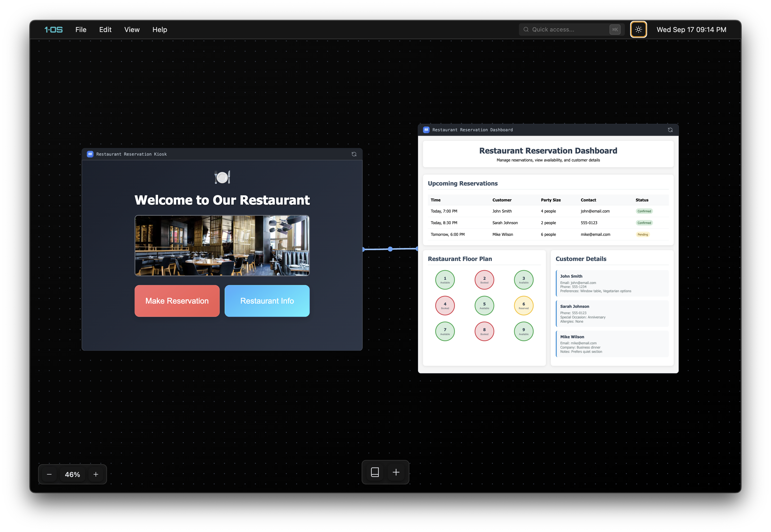
Task: Open the library book icon in the bottom toolbar
Action: point(375,472)
